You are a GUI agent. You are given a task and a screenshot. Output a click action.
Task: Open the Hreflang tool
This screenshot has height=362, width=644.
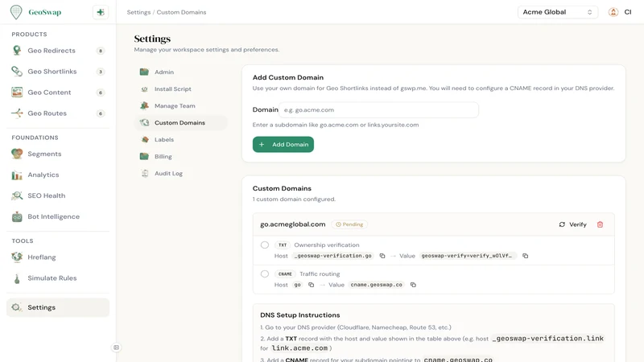(x=58, y=257)
